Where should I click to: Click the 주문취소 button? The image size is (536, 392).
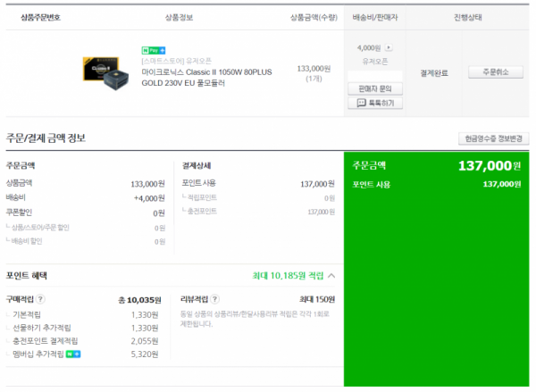pyautogui.click(x=495, y=72)
